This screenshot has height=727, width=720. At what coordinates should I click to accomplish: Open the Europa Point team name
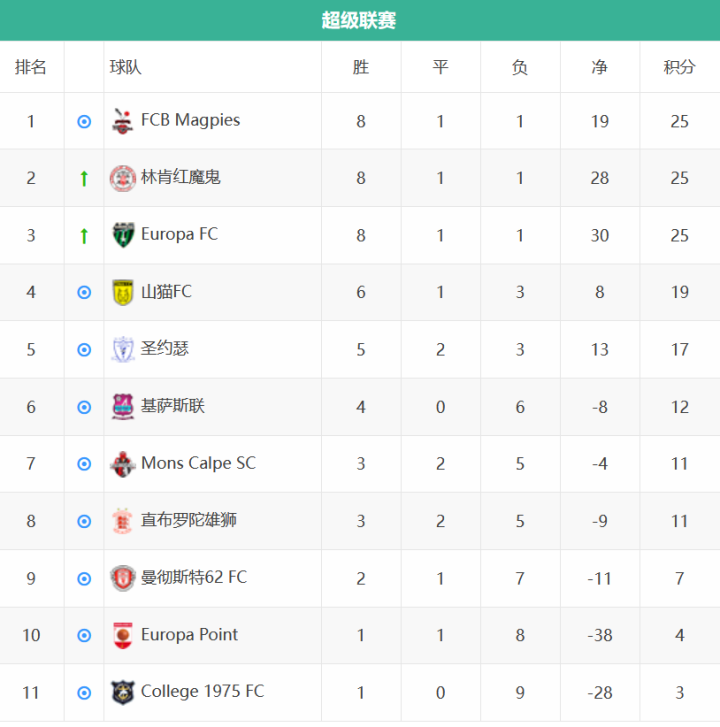pos(189,634)
